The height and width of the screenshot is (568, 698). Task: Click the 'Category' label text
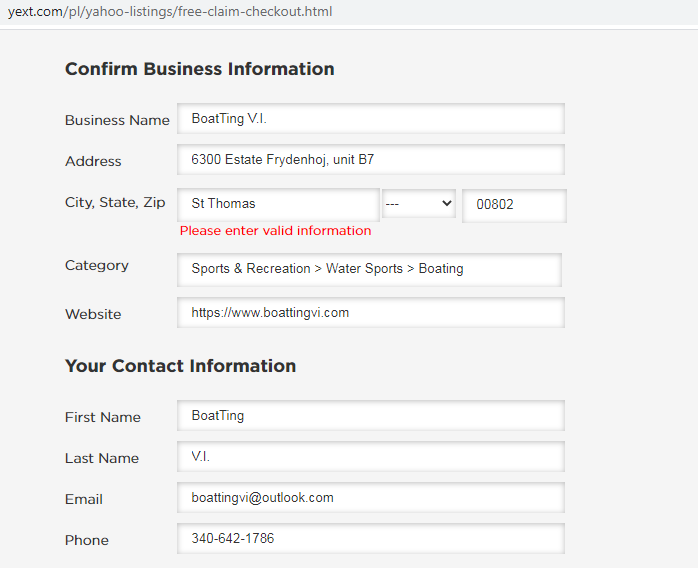click(x=97, y=266)
